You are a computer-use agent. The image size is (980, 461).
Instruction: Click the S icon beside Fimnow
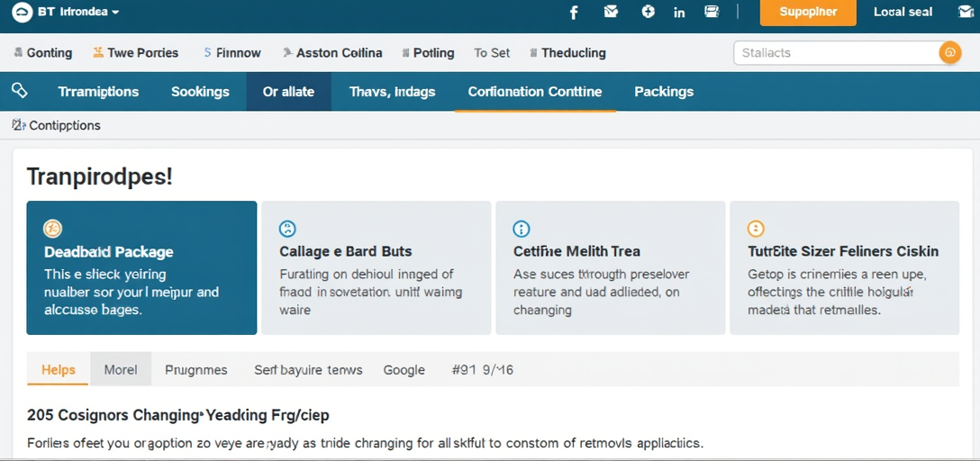click(x=207, y=53)
